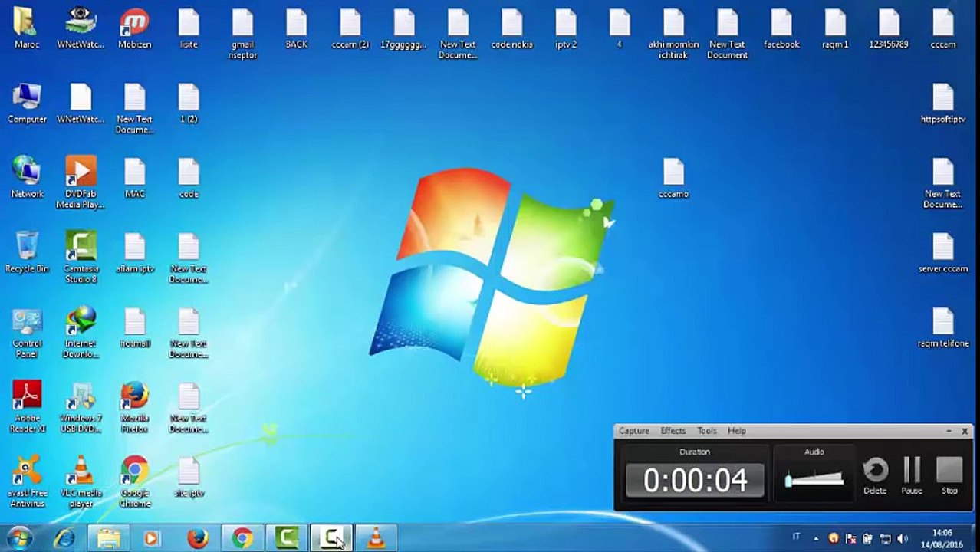Viewport: 980px width, 552px height.
Task: Launch Internet Explorer from the taskbar
Action: coord(64,538)
